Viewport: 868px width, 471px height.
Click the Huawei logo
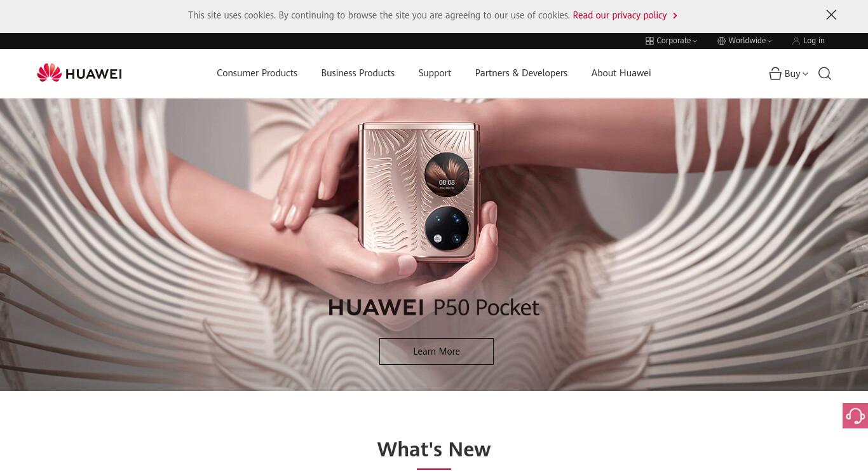click(79, 73)
